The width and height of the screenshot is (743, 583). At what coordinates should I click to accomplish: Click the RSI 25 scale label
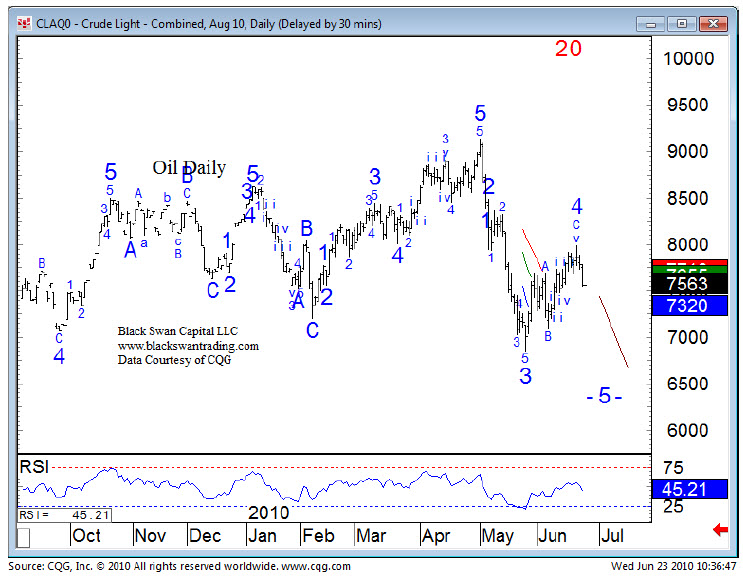pyautogui.click(x=673, y=507)
